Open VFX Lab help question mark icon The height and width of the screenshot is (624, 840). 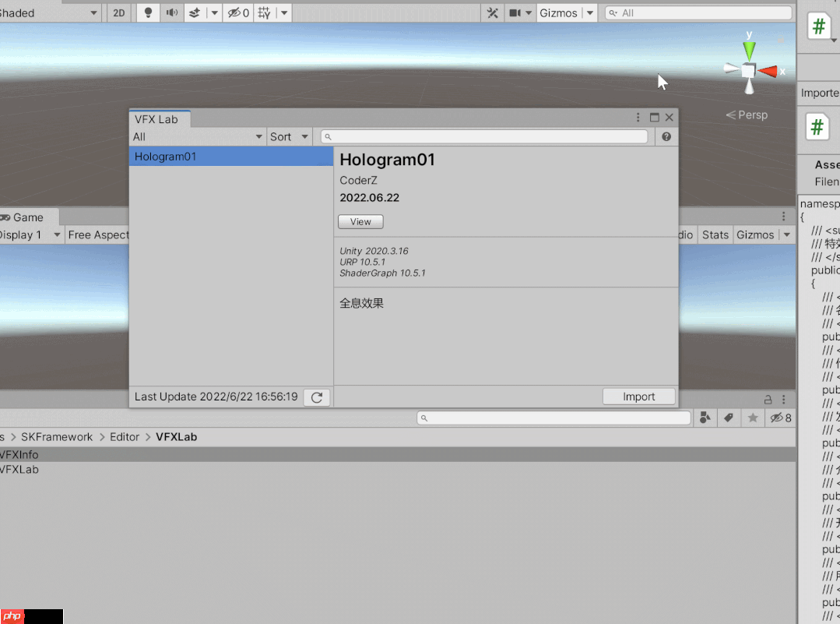(x=667, y=136)
